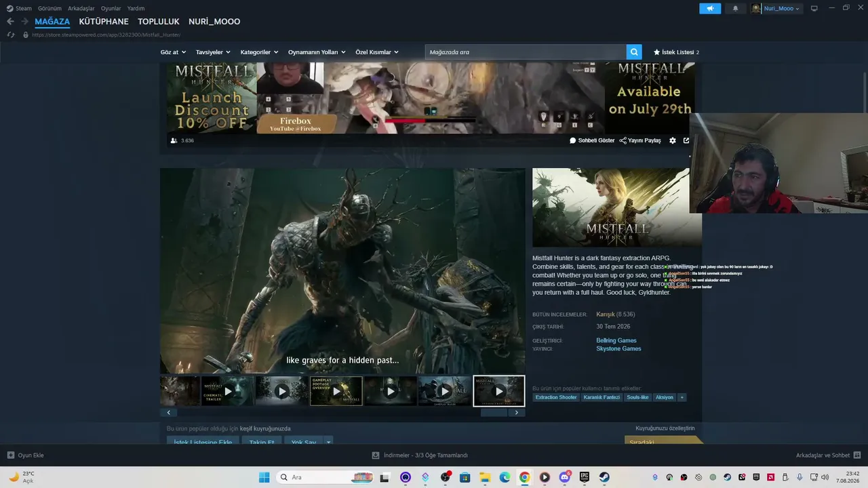Screen dimensions: 868x488
Task: Switch to the MAĞAZA tab
Action: click(52, 22)
